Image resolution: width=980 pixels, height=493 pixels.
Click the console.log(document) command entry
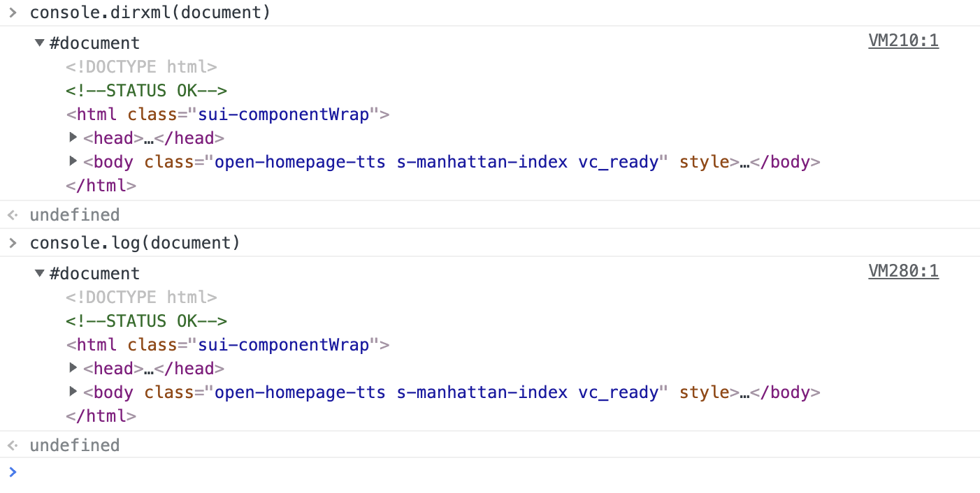(x=134, y=243)
